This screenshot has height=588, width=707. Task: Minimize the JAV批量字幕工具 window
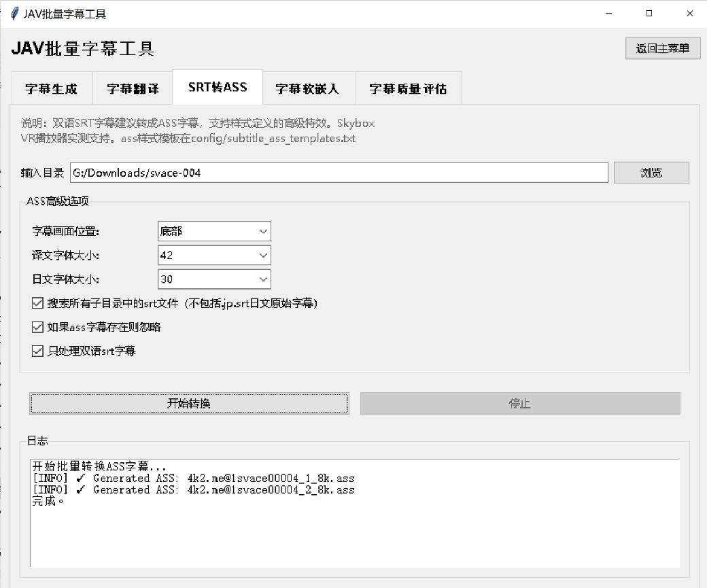608,14
